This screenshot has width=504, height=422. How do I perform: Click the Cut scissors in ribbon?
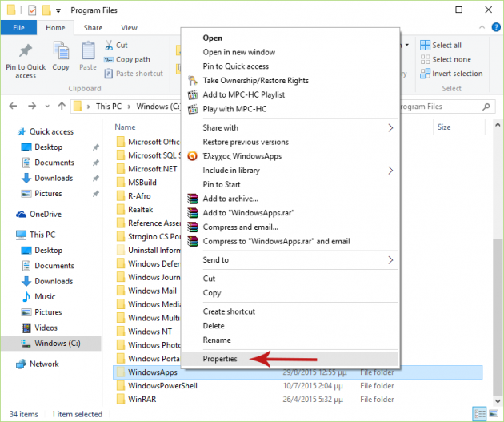(x=109, y=46)
